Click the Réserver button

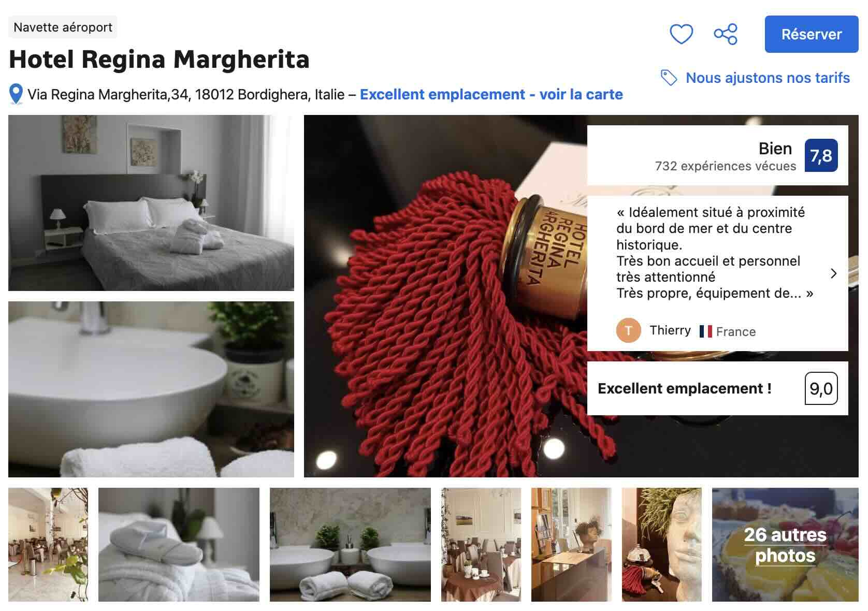(x=812, y=34)
